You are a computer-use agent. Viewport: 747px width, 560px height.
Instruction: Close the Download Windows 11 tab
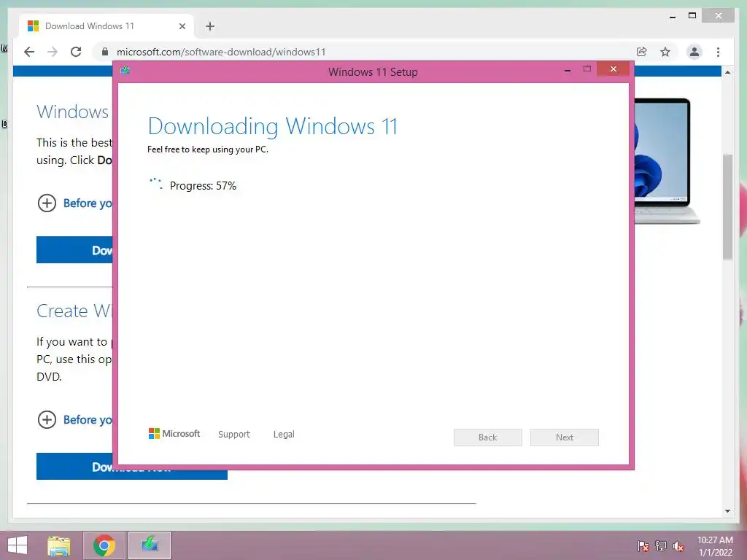(x=182, y=26)
